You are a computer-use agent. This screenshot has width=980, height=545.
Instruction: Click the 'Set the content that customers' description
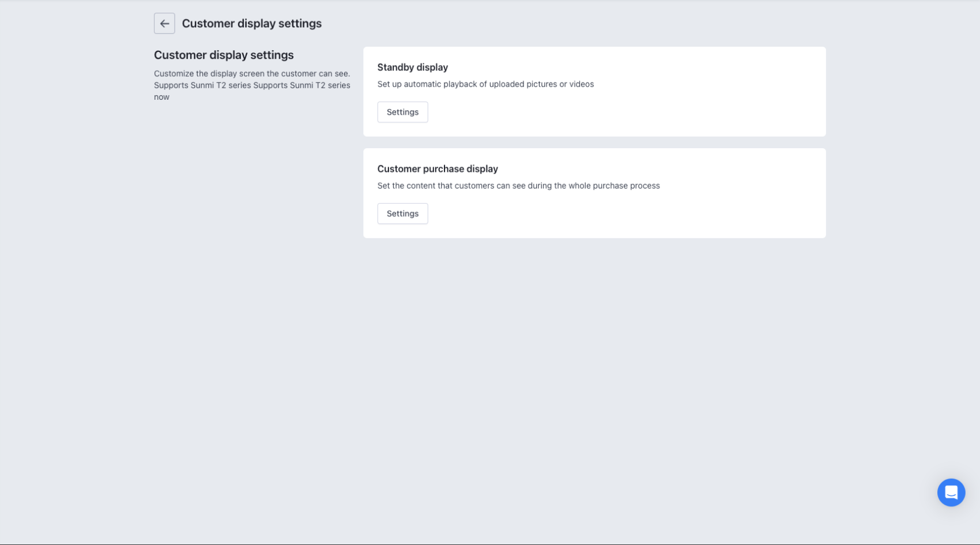518,186
